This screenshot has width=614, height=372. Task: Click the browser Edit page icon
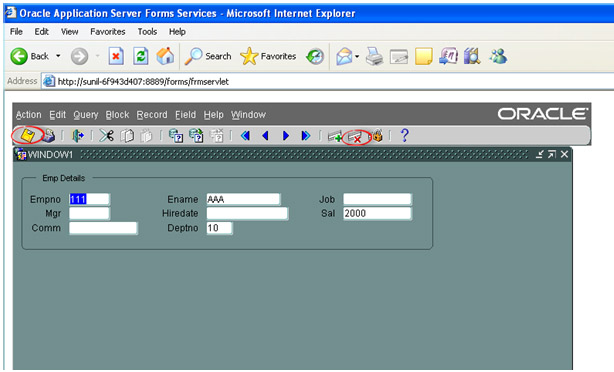(399, 57)
